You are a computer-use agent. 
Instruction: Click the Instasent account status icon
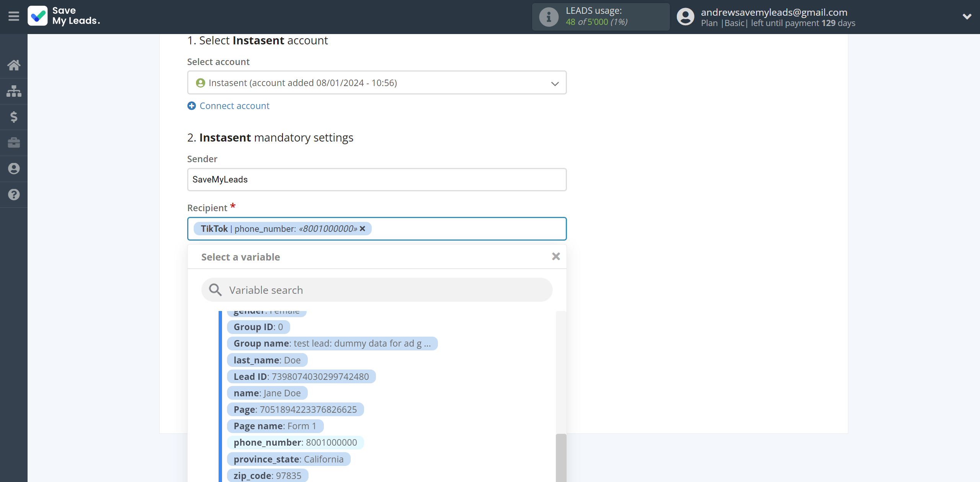200,83
